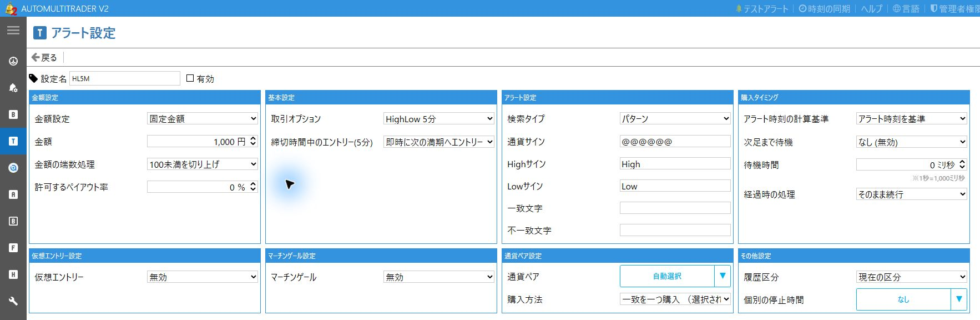
Task: Click the ※1秒=1,000ミリ秒 note text
Action: click(x=938, y=178)
